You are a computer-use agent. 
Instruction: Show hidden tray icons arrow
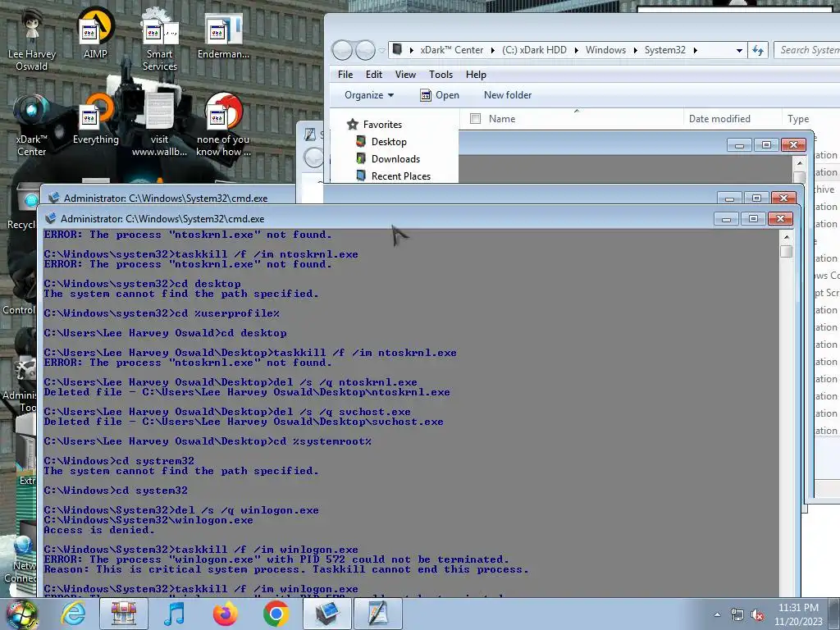[x=717, y=614]
